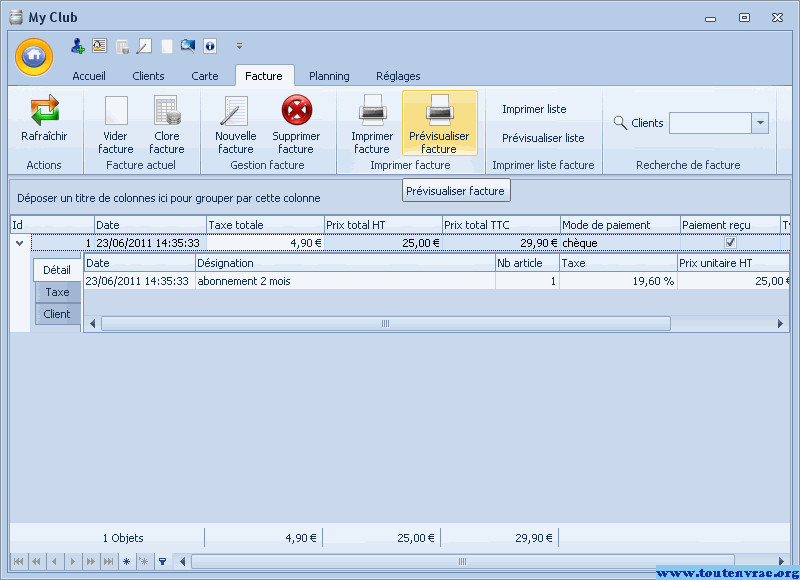Open the Clients ribbon tab
The height and width of the screenshot is (580, 800).
click(x=148, y=76)
